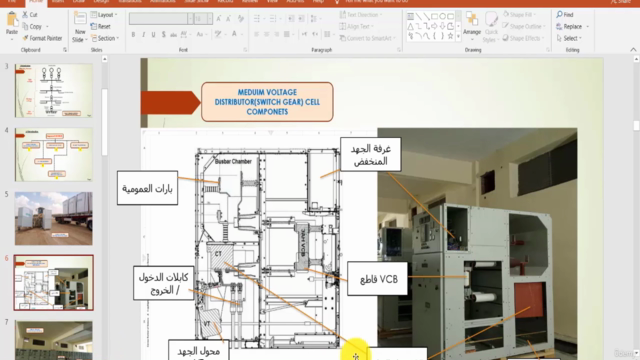Open the Drawing group dialog launcher
The image size is (640, 360).
click(x=548, y=50)
